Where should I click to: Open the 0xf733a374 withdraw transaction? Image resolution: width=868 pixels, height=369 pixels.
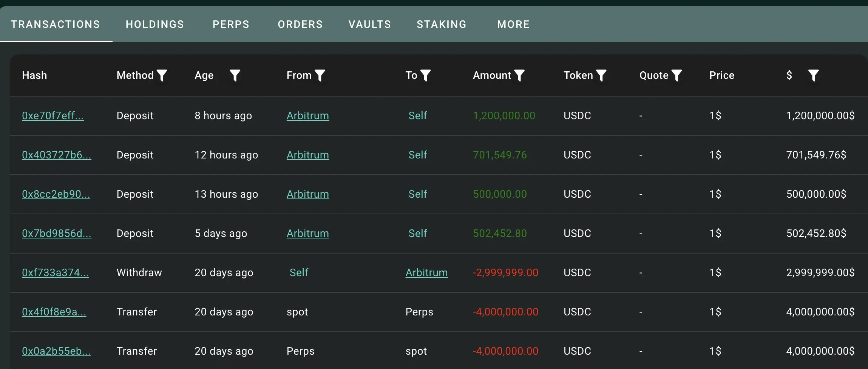[x=56, y=273]
